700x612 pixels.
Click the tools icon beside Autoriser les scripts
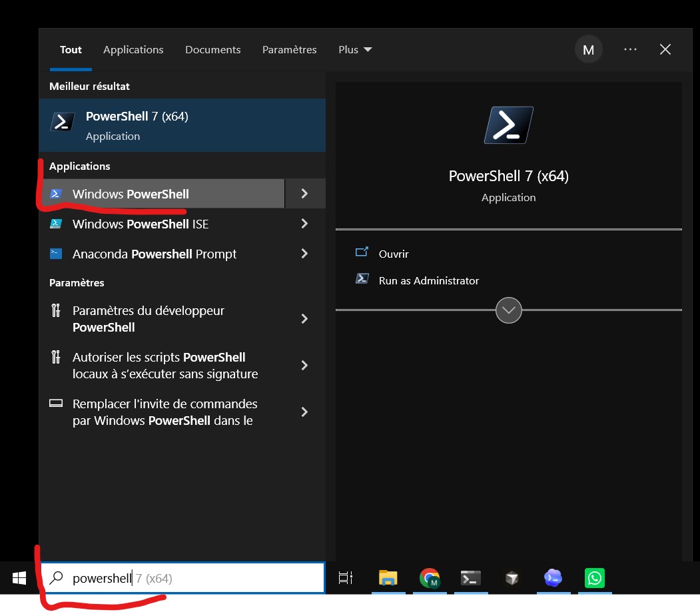pyautogui.click(x=56, y=357)
